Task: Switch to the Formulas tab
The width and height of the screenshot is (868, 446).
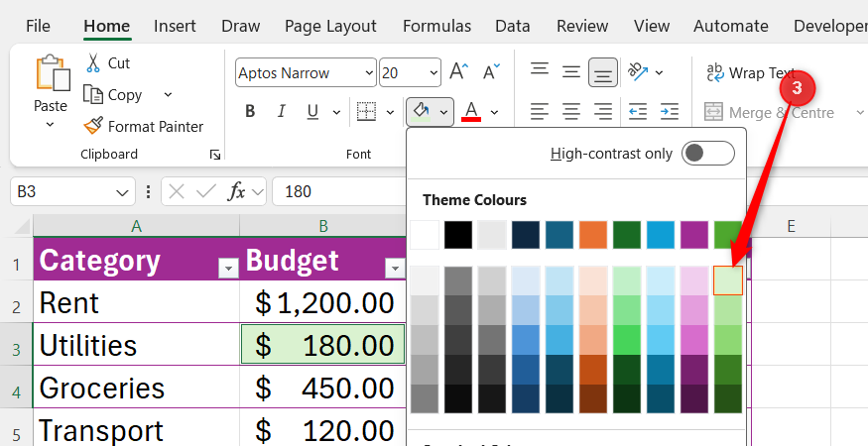Action: coord(436,26)
